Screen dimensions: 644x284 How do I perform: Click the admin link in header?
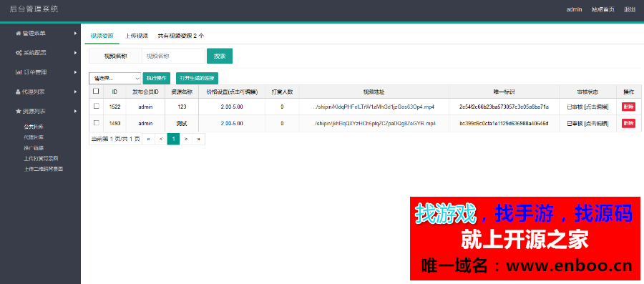[x=574, y=9]
